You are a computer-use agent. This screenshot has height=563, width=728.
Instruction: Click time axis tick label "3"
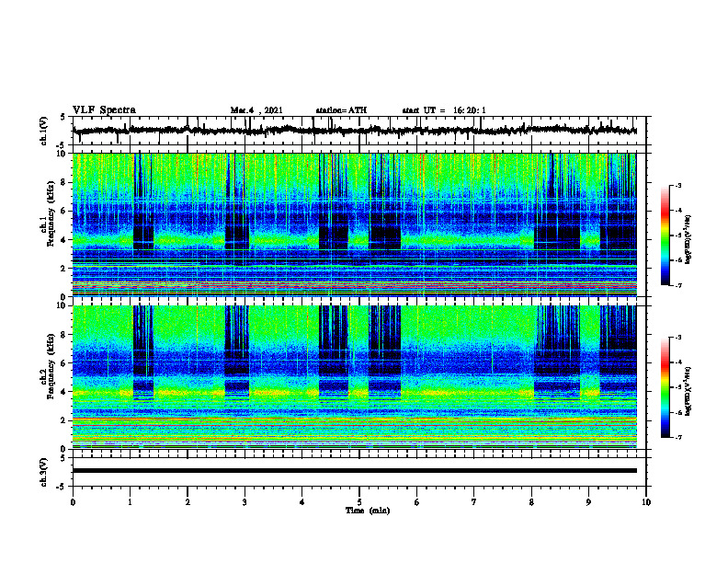[245, 502]
